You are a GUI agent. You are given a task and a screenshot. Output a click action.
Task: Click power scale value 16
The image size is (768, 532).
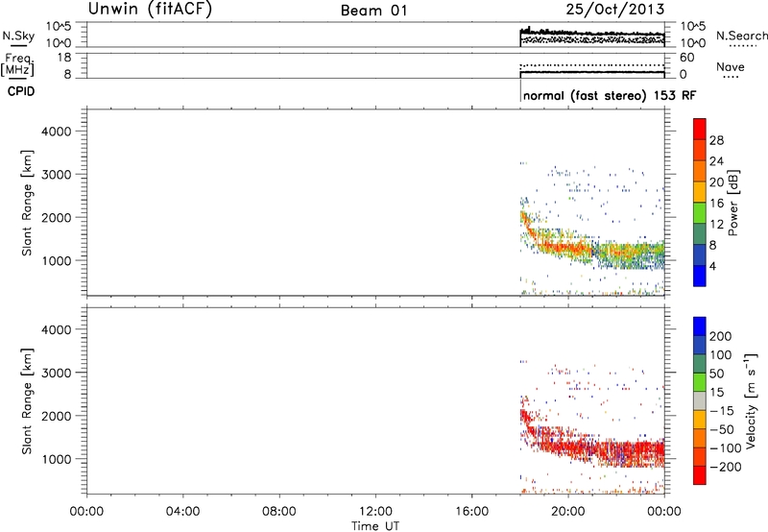tap(716, 204)
